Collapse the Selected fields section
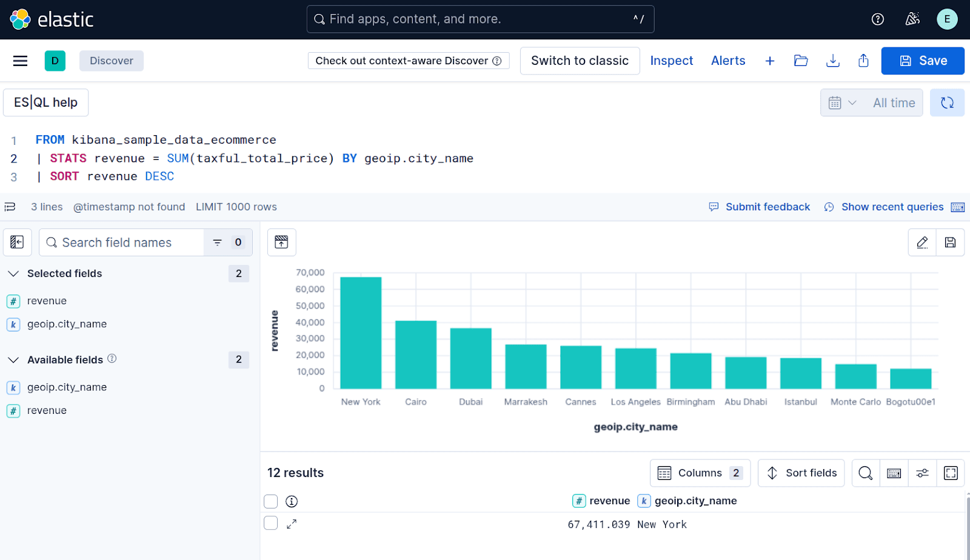Image resolution: width=970 pixels, height=560 pixels. [13, 273]
